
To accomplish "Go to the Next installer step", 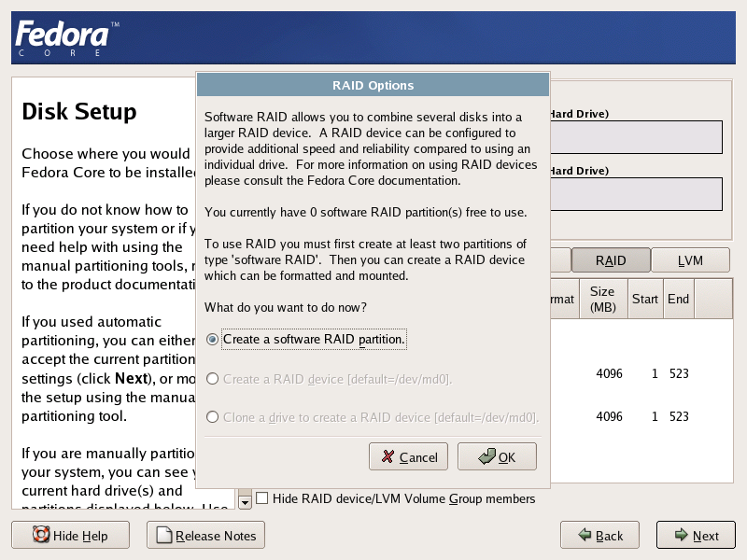I will pos(696,535).
